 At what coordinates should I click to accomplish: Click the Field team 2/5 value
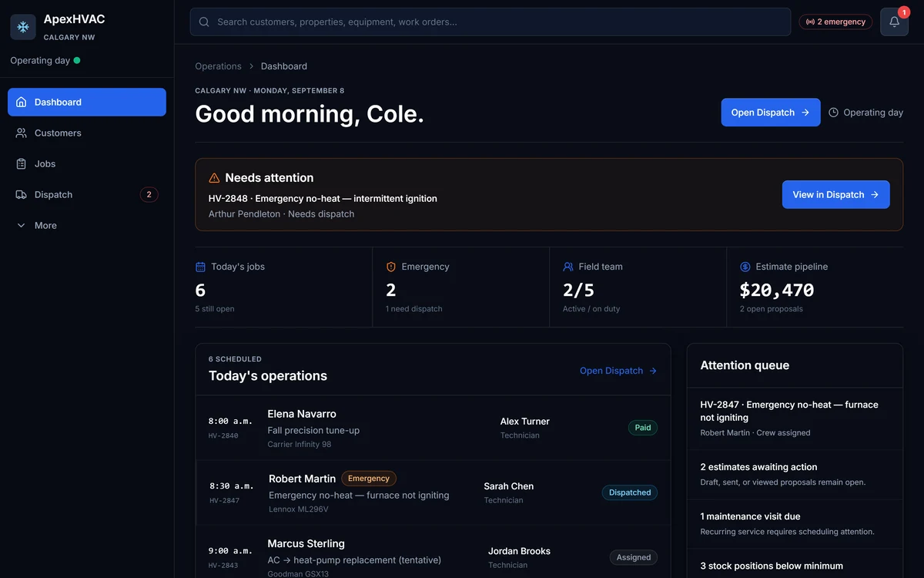(x=578, y=290)
